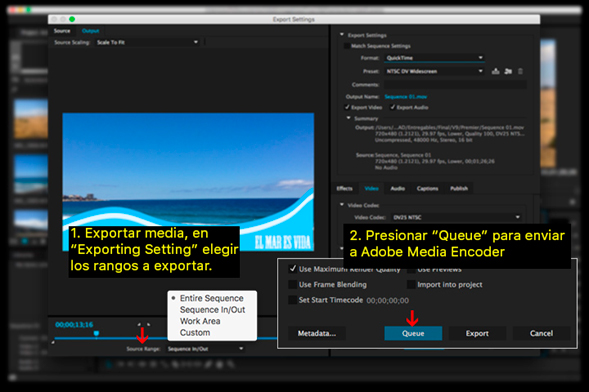Choose Work Area from the popup menu
This screenshot has width=589, height=392.
(200, 321)
